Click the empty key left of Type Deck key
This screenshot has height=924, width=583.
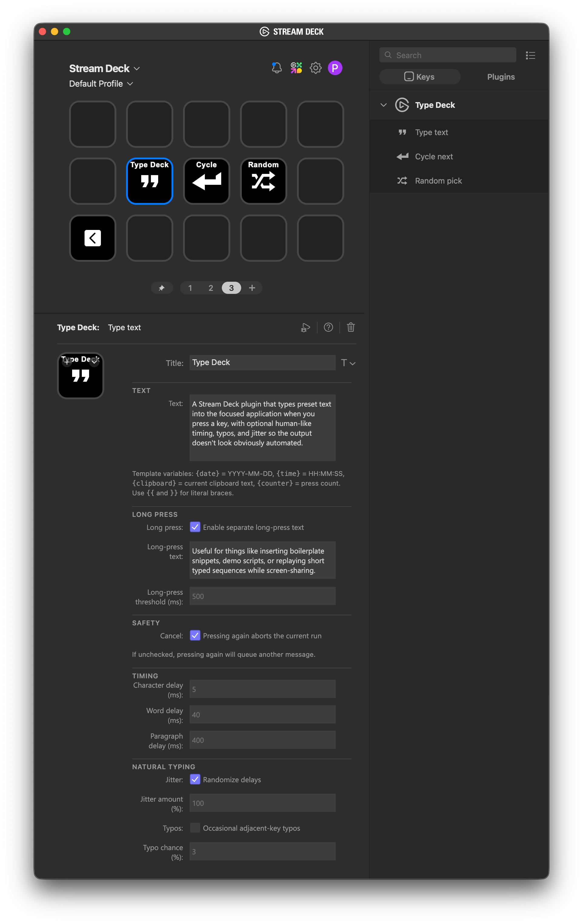tap(92, 181)
